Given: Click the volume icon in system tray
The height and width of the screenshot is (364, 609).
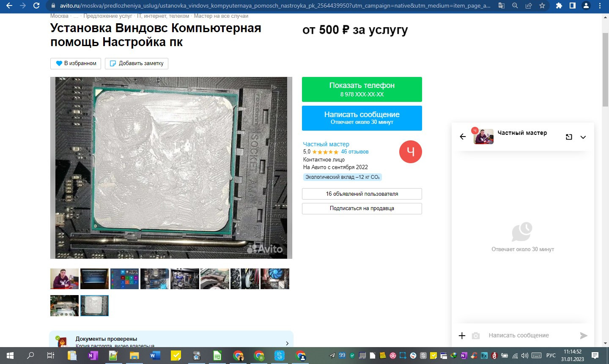Looking at the screenshot, I should [525, 356].
